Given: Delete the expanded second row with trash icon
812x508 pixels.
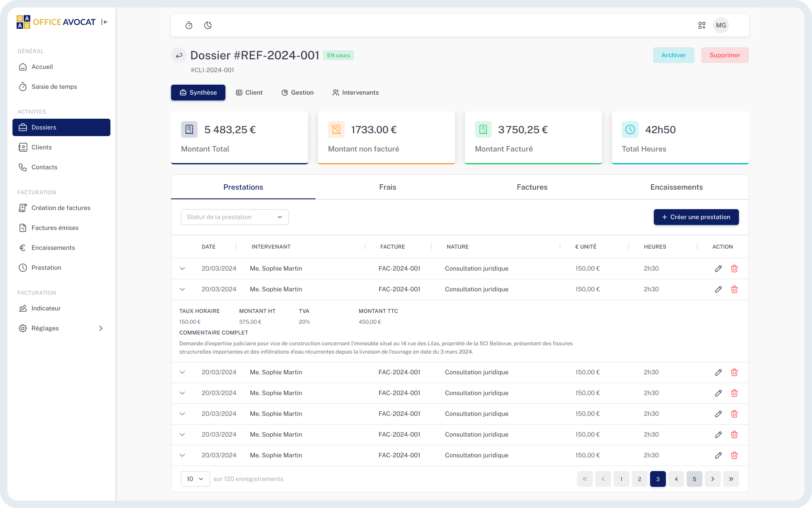Looking at the screenshot, I should pos(734,289).
